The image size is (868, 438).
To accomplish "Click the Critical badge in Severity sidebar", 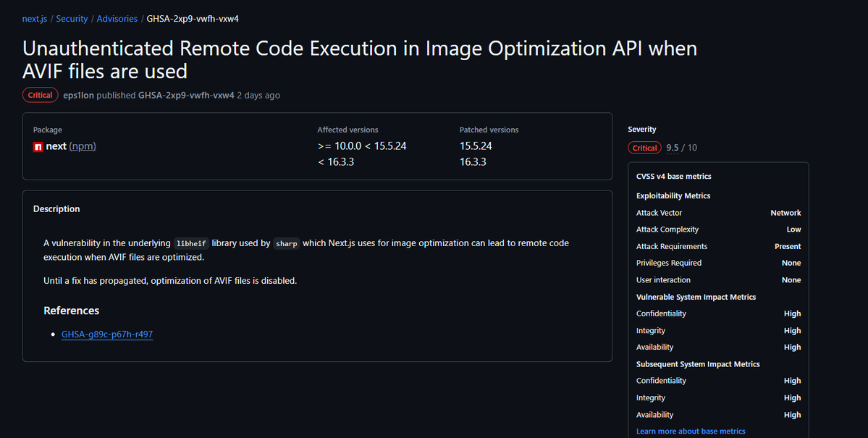I will [x=644, y=148].
